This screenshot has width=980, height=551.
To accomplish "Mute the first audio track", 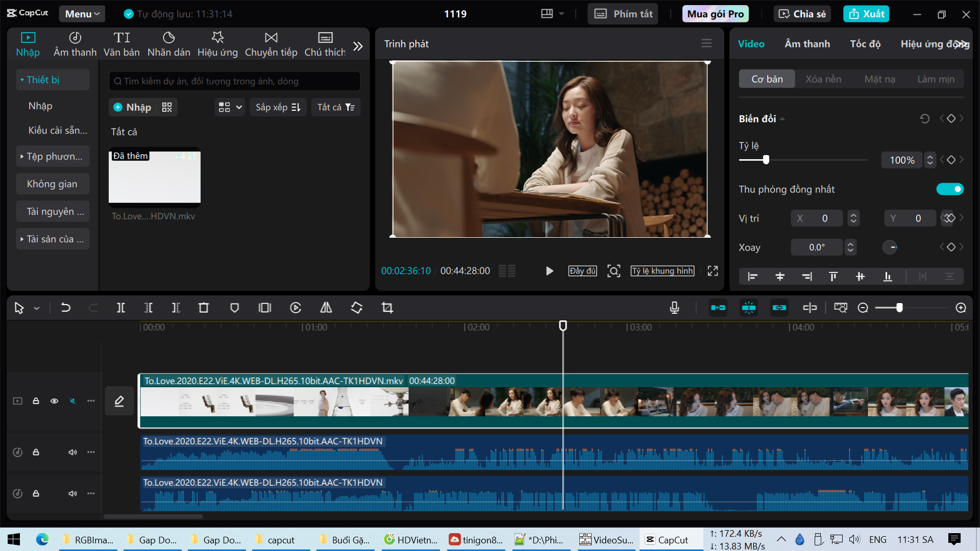I will (x=72, y=452).
